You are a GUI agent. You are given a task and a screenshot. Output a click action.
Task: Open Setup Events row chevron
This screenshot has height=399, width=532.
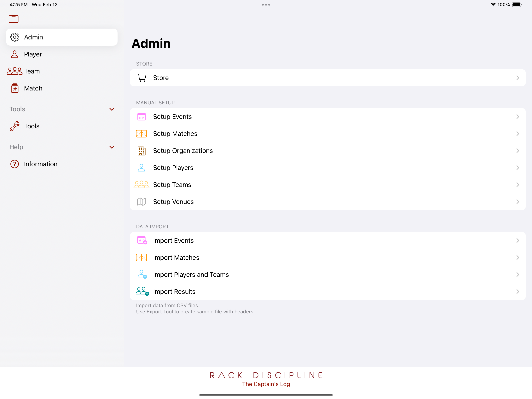[518, 117]
